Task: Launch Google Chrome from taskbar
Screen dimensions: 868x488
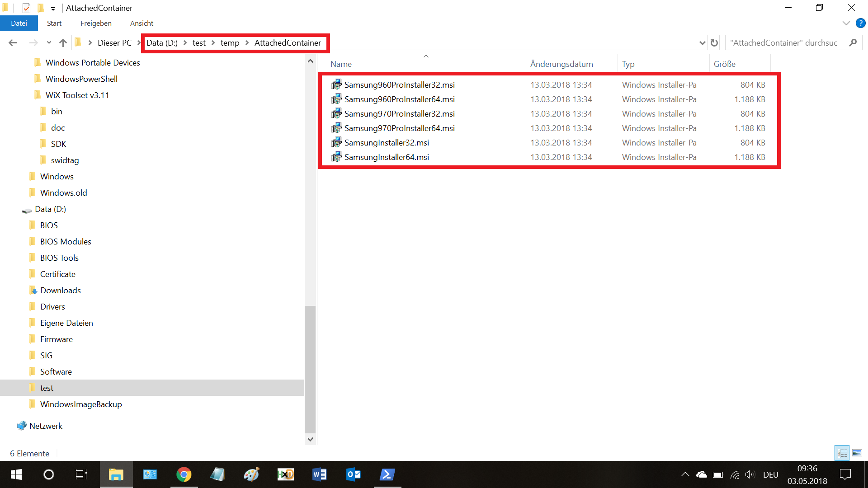Action: (184, 474)
